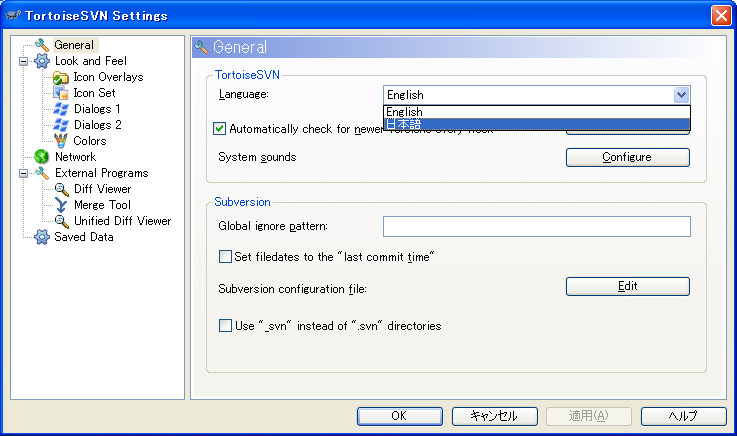737x436 pixels.
Task: Select Look and Feel tree item
Action: (91, 61)
